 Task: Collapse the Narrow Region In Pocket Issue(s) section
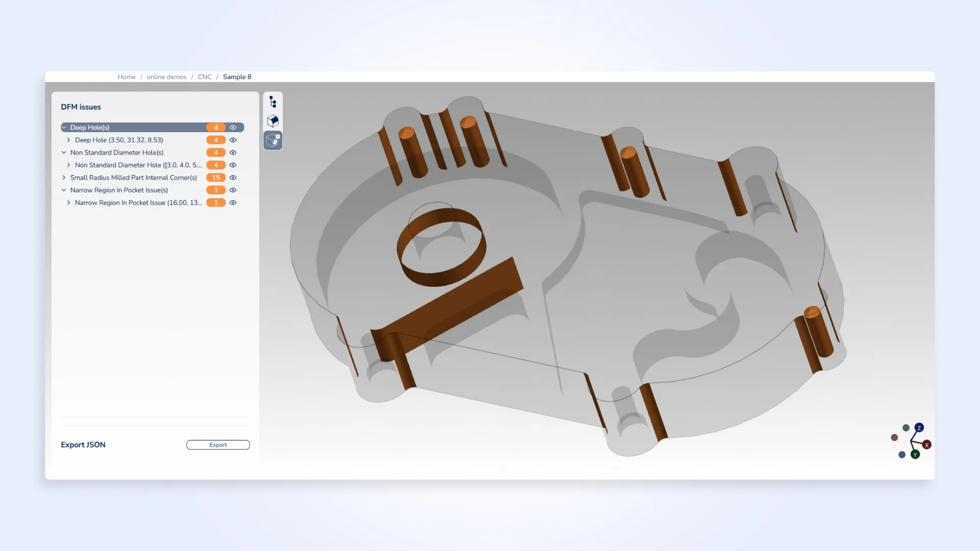point(64,190)
